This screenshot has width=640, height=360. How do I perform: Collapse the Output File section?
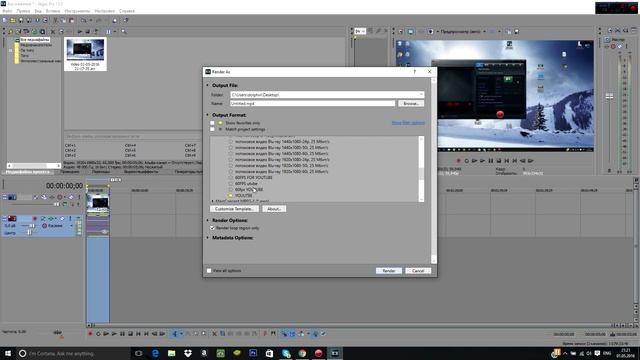tap(207, 85)
